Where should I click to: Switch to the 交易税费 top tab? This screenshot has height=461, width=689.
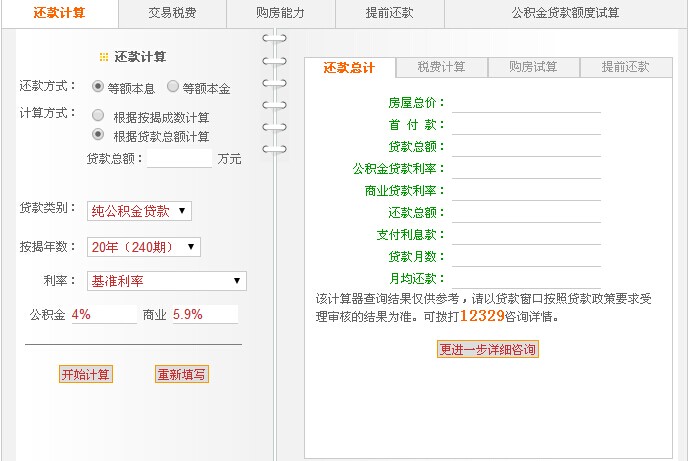pyautogui.click(x=172, y=13)
